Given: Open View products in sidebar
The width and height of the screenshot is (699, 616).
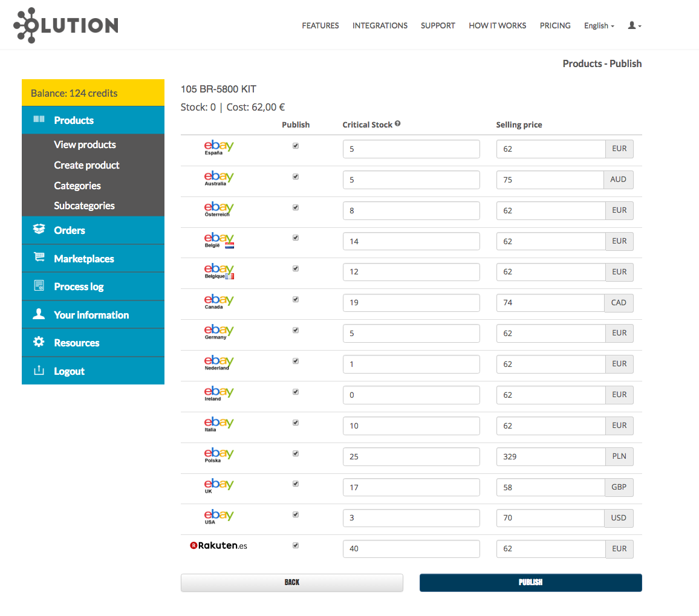Looking at the screenshot, I should [x=85, y=144].
